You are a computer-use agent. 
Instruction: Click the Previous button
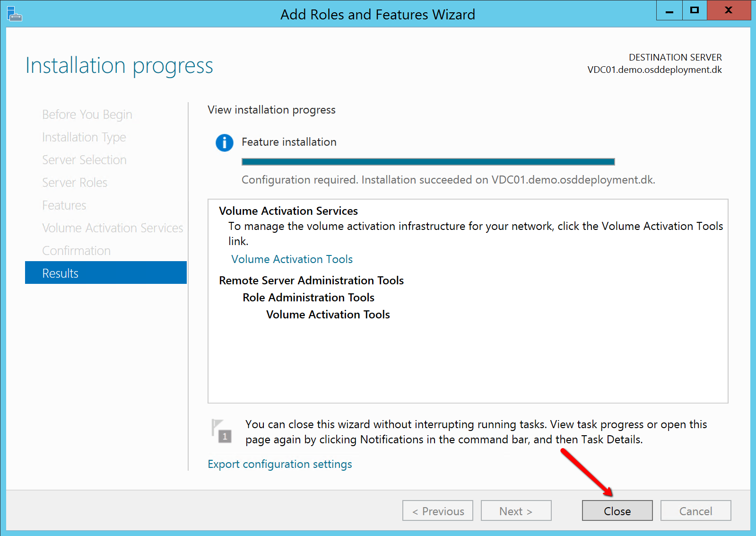(x=438, y=511)
